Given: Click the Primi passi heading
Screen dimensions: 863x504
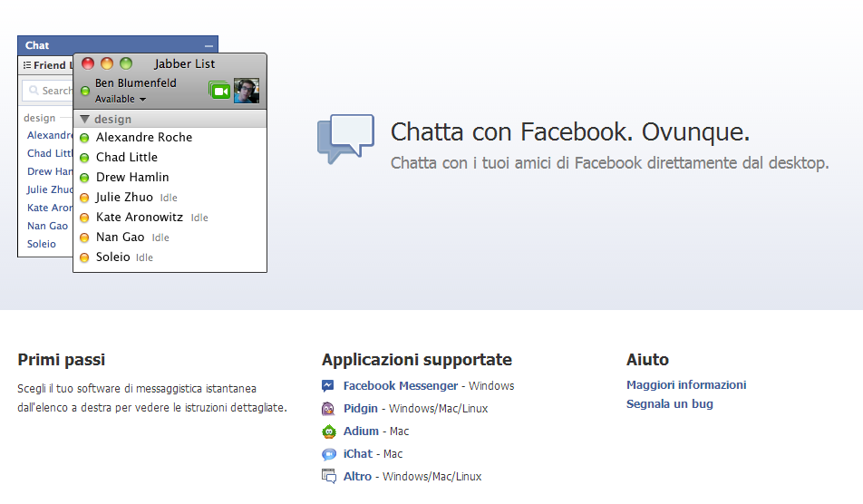Looking at the screenshot, I should pyautogui.click(x=61, y=360).
